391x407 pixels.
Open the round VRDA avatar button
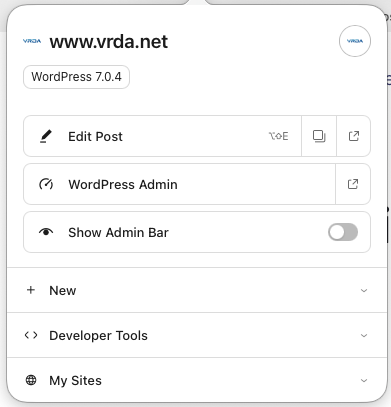[x=355, y=41]
